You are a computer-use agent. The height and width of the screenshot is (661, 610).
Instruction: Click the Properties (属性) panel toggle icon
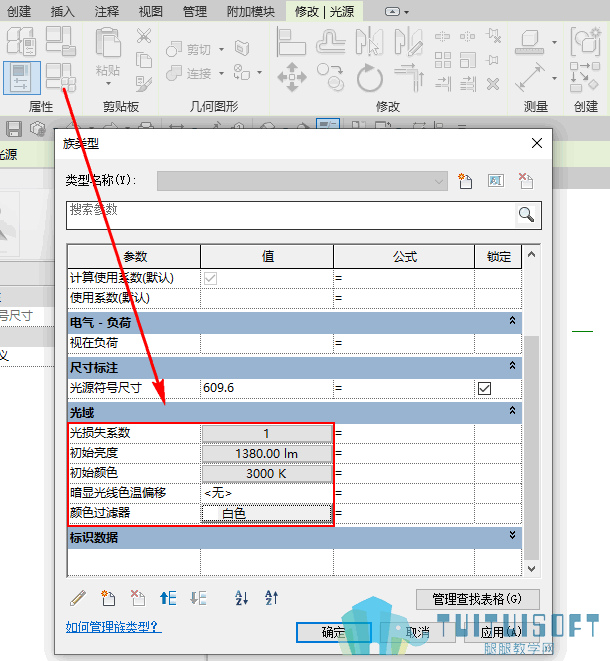click(21, 78)
